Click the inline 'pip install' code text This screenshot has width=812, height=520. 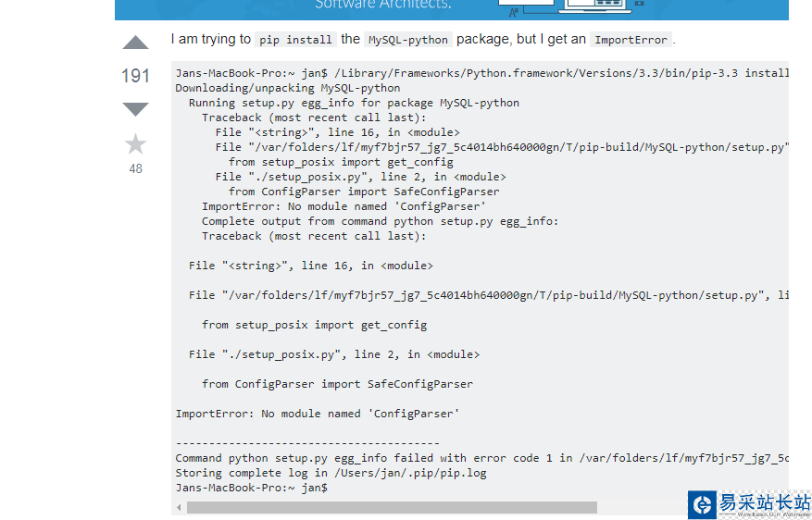[295, 40]
